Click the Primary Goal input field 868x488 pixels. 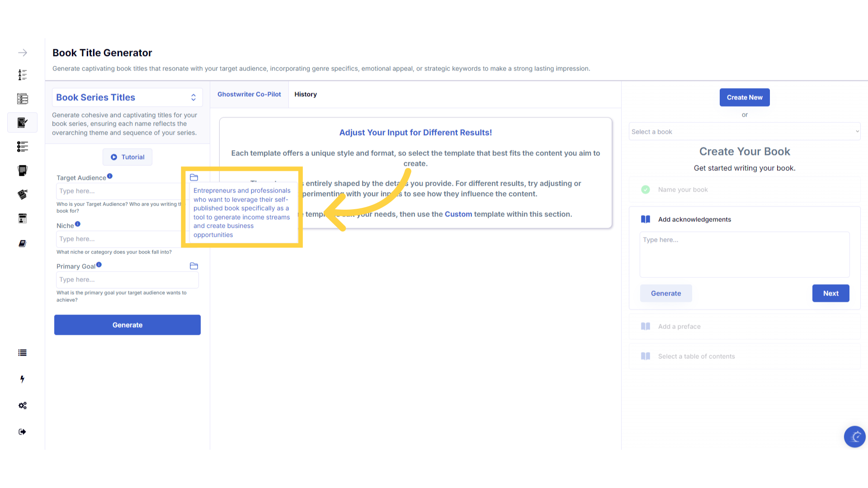click(127, 280)
